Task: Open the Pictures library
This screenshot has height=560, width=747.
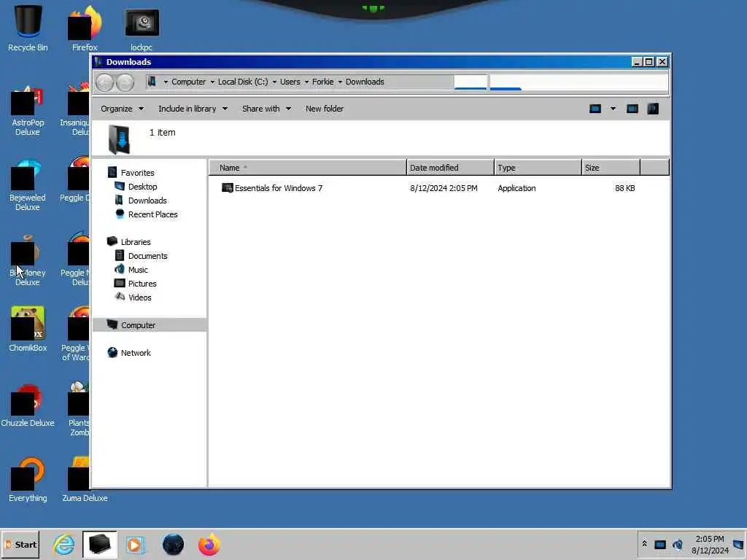Action: pyautogui.click(x=142, y=284)
